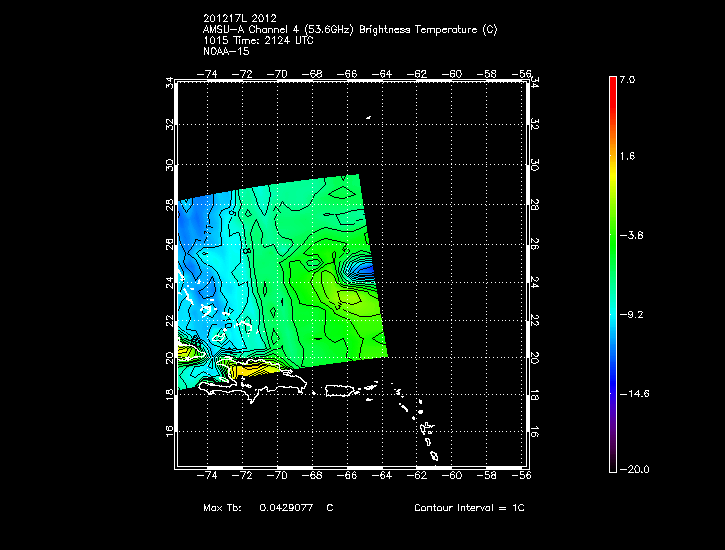
Task: Click the title "AMSU-A Channel 4 (53.6GHz) Brightness Temperature (C)"
Action: point(350,30)
